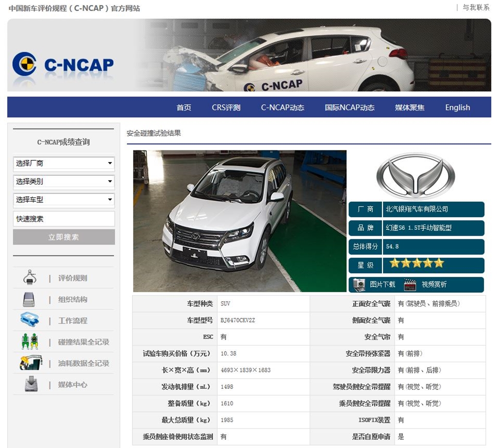
Task: Click the 图片下载 link
Action: point(382,284)
